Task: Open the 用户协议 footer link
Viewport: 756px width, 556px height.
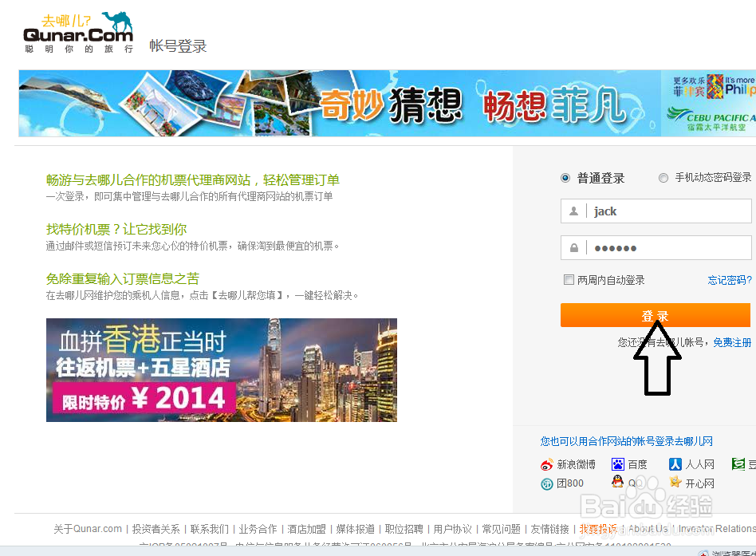Action: click(453, 529)
